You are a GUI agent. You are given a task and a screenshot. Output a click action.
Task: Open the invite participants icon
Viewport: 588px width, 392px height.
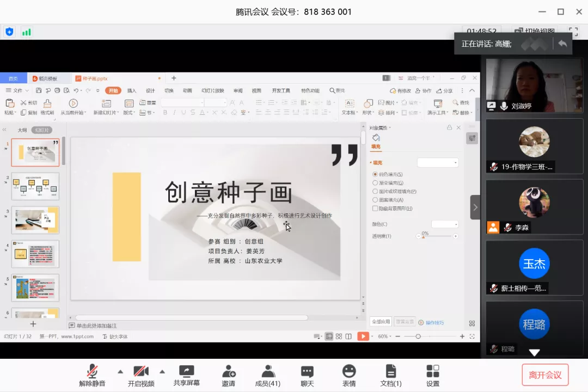tap(229, 372)
